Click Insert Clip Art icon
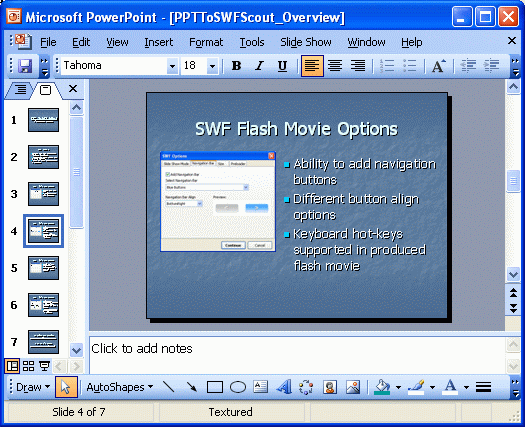The image size is (525, 427). coord(330,387)
